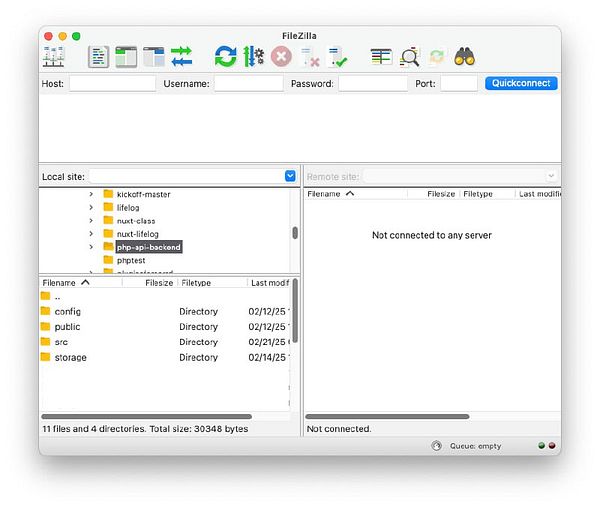Sort local files by Filesize column

pos(149,283)
